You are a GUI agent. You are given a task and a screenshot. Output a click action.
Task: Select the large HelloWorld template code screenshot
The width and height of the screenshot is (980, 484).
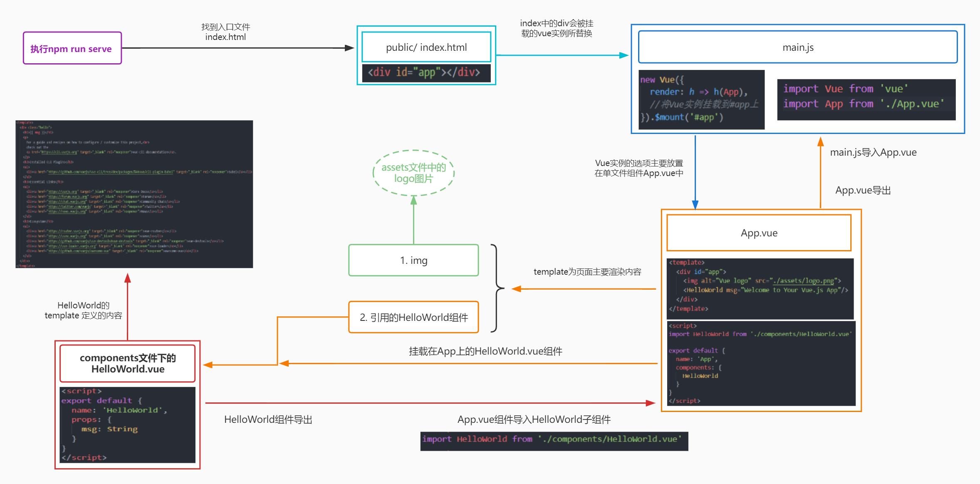point(134,194)
